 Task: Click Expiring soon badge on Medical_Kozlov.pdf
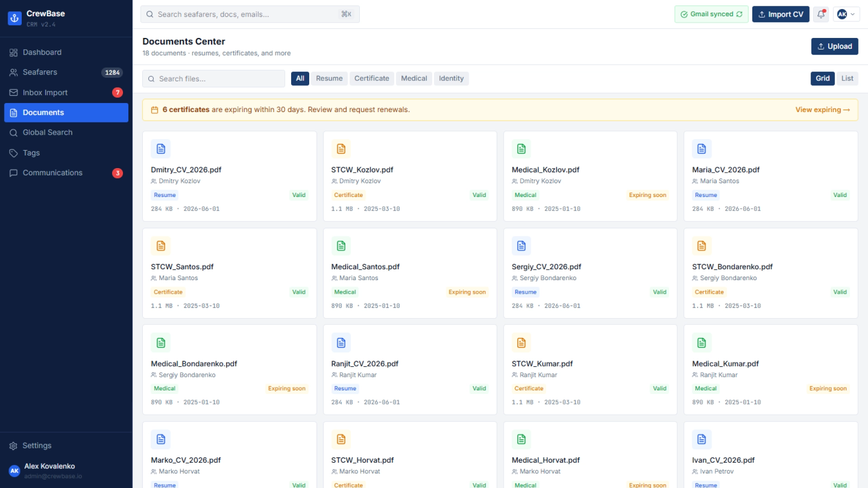[x=647, y=195]
